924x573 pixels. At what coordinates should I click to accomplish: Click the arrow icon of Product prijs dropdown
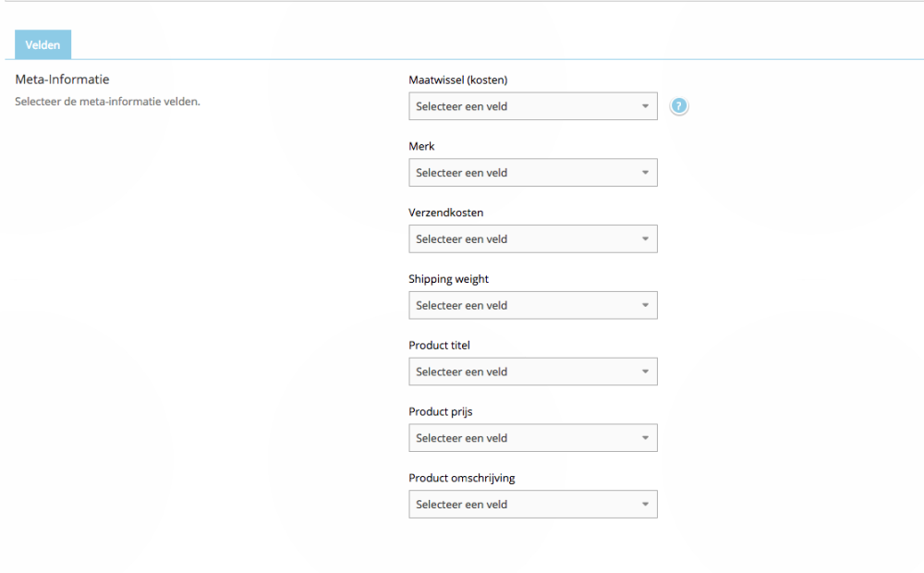645,438
